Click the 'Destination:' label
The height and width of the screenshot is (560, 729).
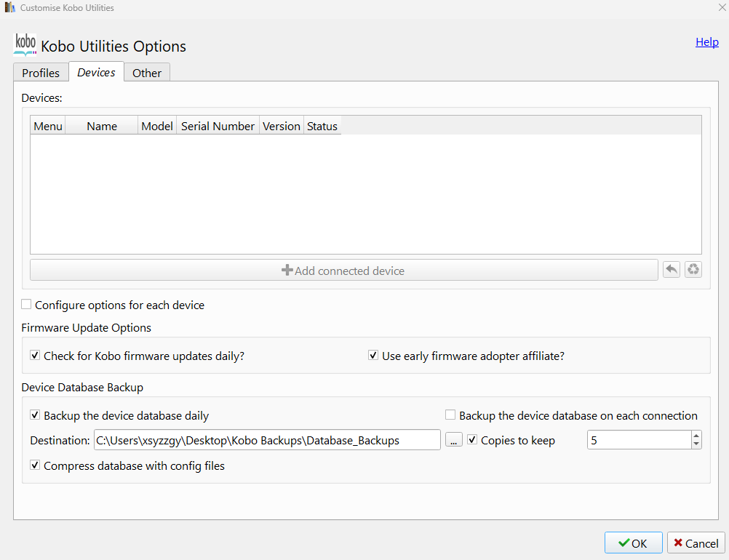pyautogui.click(x=60, y=440)
